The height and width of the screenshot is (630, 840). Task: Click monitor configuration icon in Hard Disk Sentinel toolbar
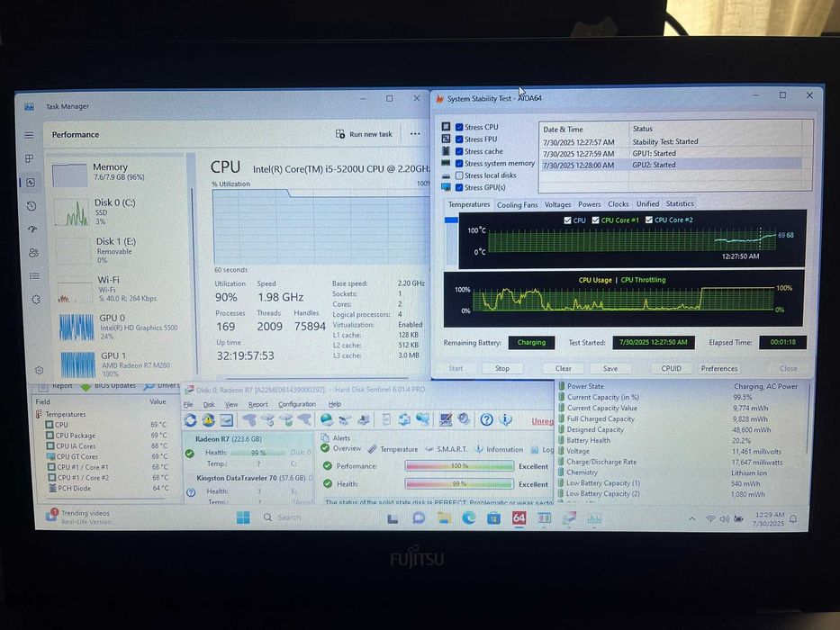click(445, 419)
